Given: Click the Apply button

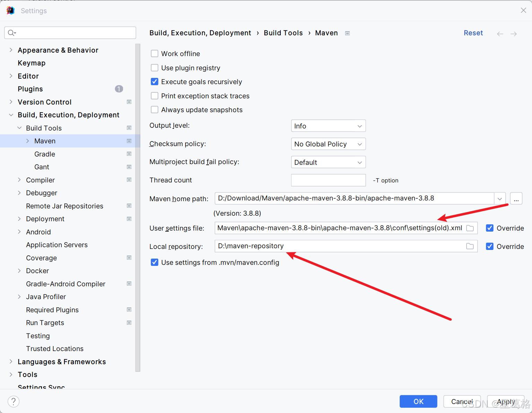Looking at the screenshot, I should 506,402.
